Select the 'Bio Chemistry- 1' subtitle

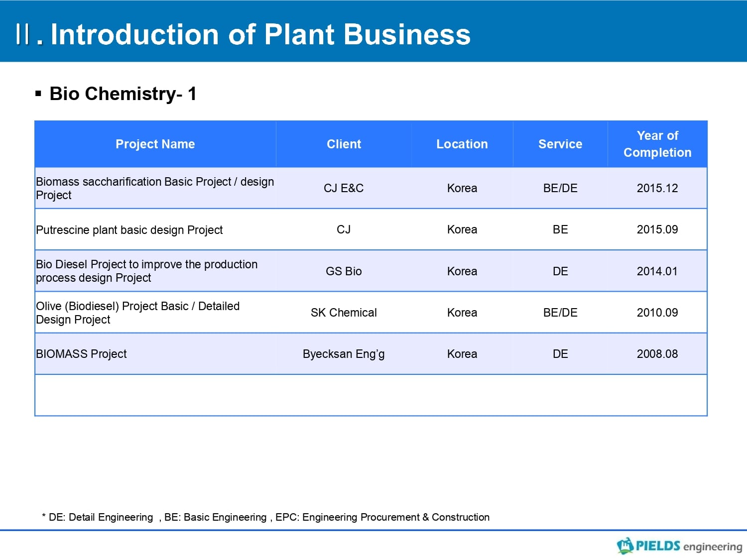[123, 94]
